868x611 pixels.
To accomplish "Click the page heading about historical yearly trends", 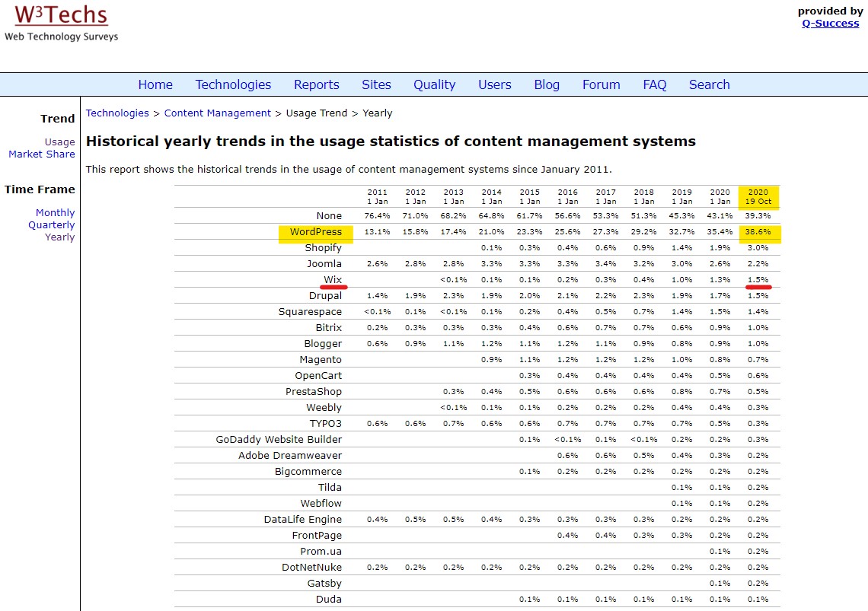I will click(x=391, y=142).
